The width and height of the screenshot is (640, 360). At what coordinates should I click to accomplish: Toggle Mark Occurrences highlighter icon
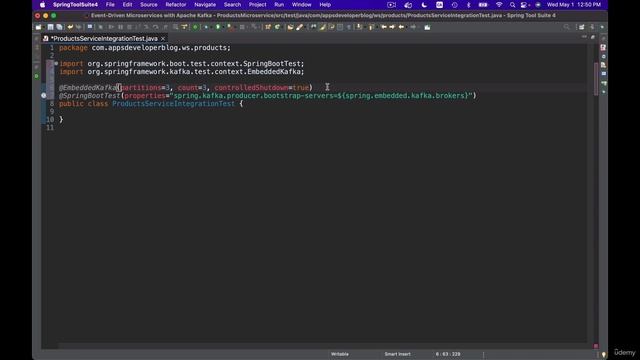coord(322,27)
